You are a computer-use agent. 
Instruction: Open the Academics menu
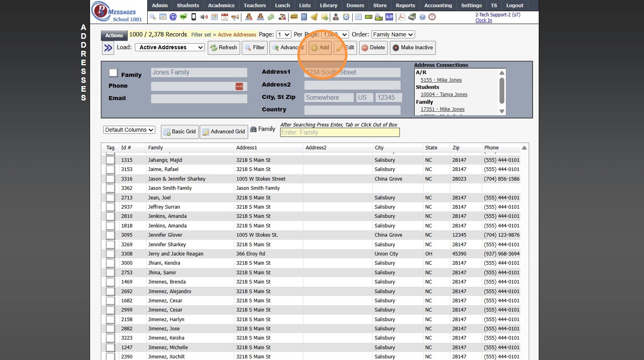[221, 5]
